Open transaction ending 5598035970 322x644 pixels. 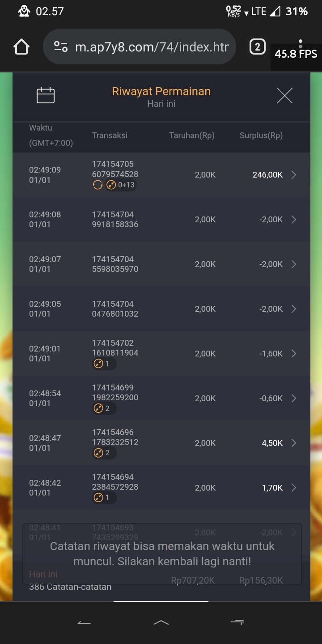click(x=115, y=264)
